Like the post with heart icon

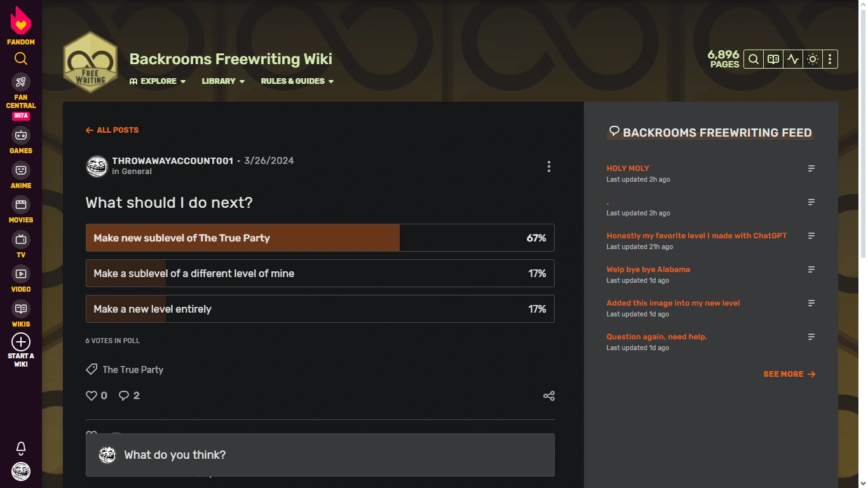point(92,396)
